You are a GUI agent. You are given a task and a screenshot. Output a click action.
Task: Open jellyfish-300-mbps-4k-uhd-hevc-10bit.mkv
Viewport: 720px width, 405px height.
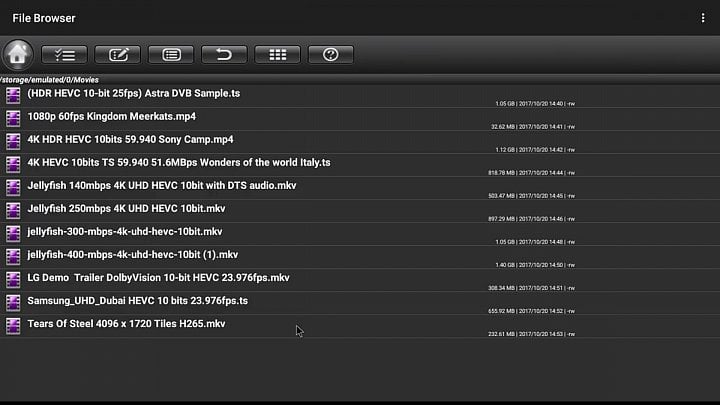[x=124, y=231]
